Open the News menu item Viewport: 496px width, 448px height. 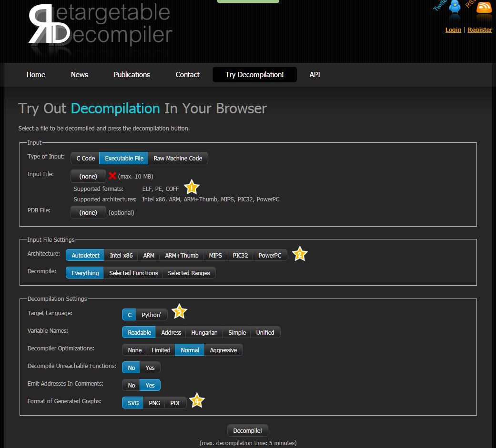[x=80, y=75]
